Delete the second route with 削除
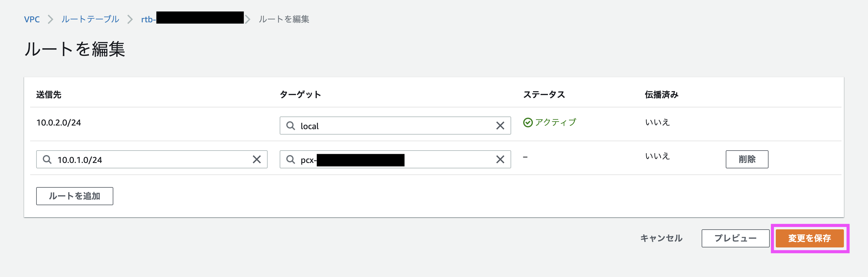The image size is (868, 277). click(x=747, y=159)
